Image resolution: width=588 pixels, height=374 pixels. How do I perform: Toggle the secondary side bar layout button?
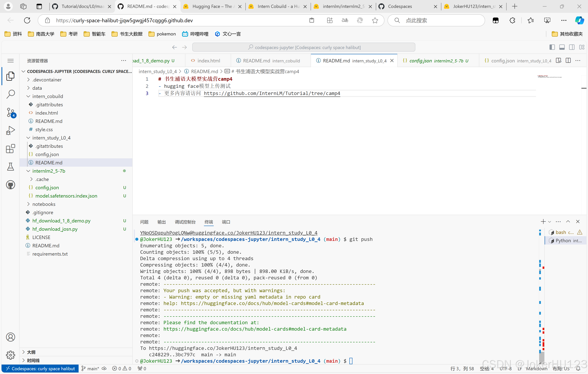[572, 47]
